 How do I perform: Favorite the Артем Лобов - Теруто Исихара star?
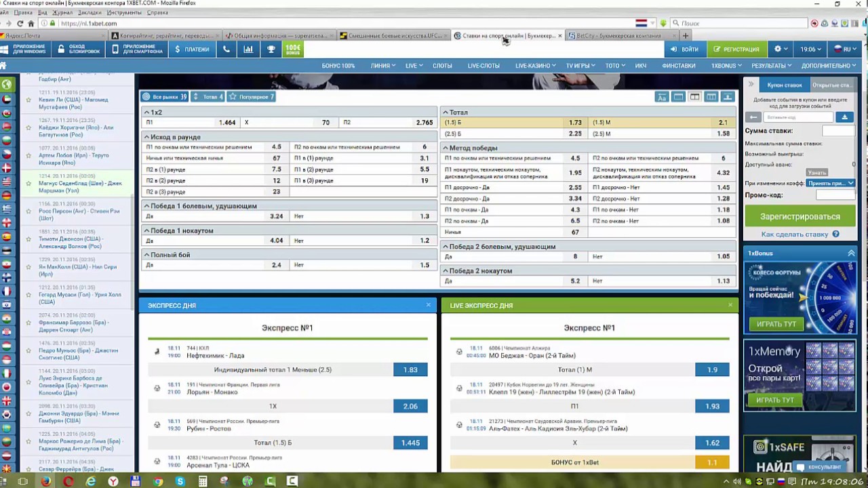tap(28, 155)
